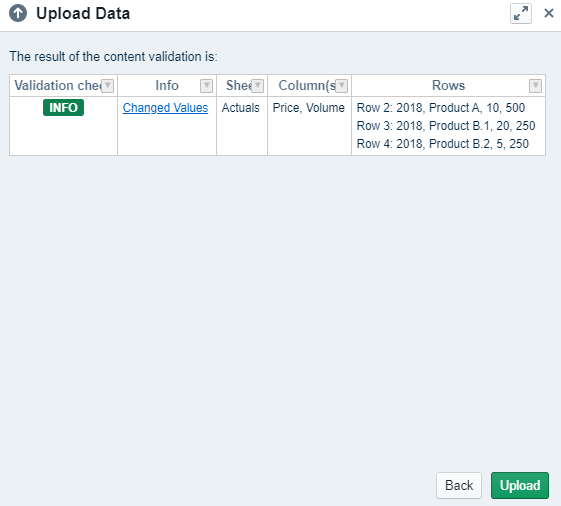
Task: Select the Price, Volume cell
Action: coord(308,108)
